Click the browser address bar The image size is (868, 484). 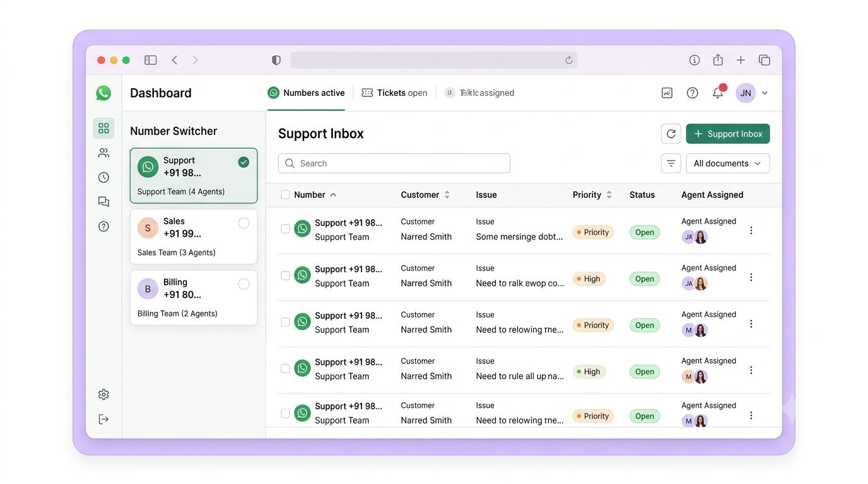coord(434,60)
